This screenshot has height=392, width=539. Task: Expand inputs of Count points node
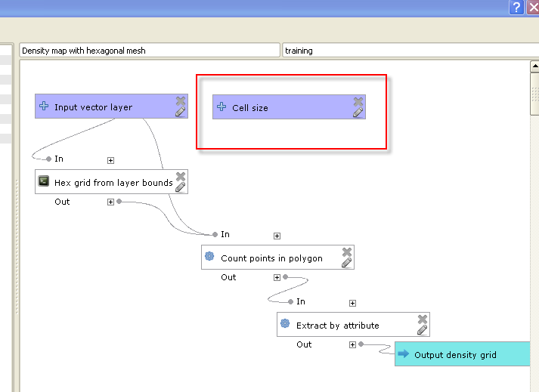point(277,236)
